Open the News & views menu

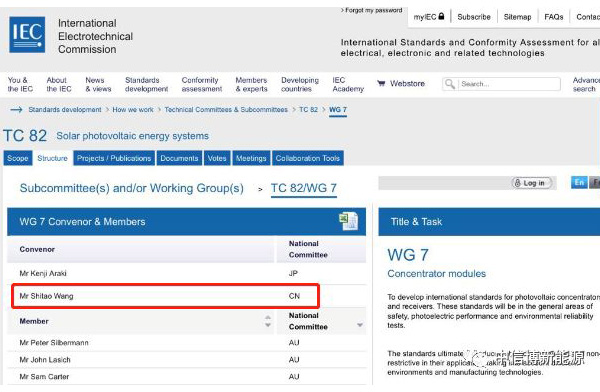(x=98, y=84)
